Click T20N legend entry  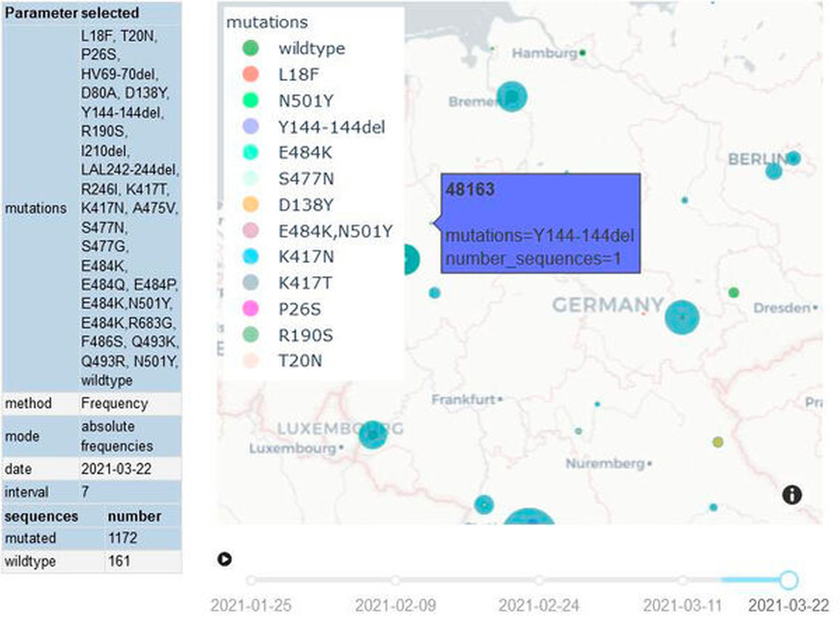pyautogui.click(x=300, y=361)
